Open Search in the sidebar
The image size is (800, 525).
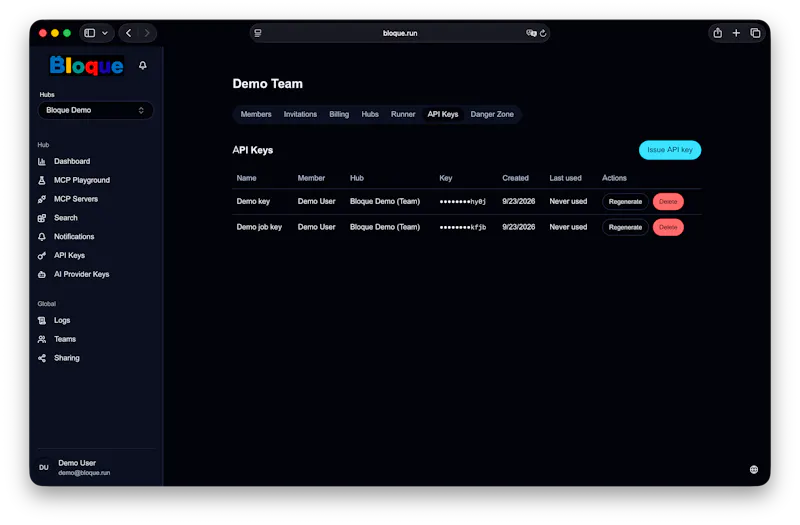click(x=66, y=218)
